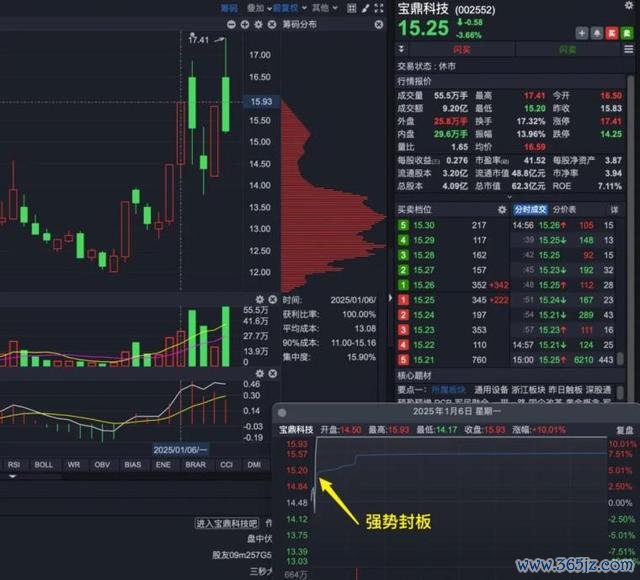
Task: Select the drawing brush tool icon
Action: pos(365,8)
